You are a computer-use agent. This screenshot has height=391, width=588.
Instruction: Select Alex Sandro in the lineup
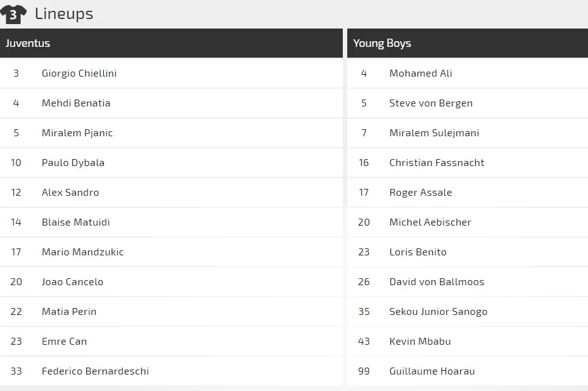70,192
